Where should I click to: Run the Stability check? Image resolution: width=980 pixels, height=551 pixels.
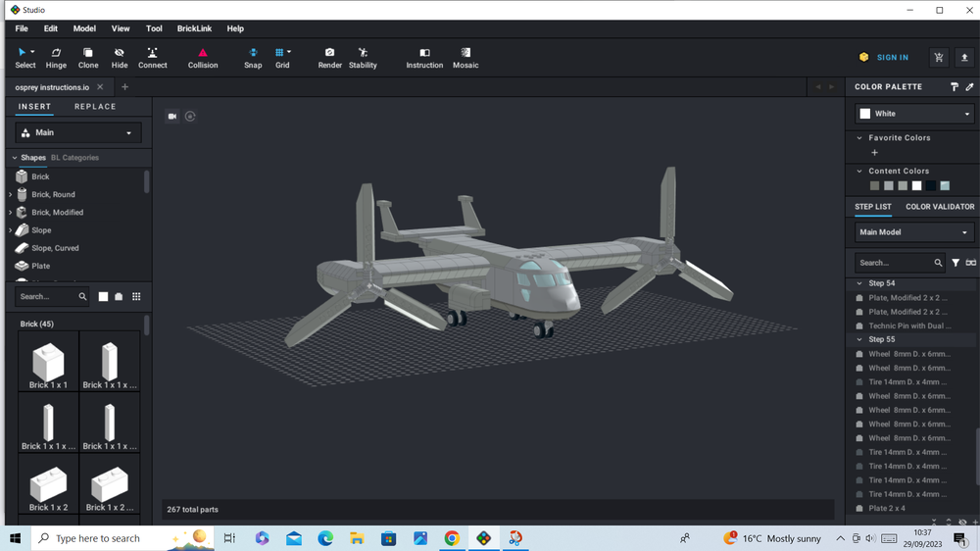pyautogui.click(x=363, y=58)
